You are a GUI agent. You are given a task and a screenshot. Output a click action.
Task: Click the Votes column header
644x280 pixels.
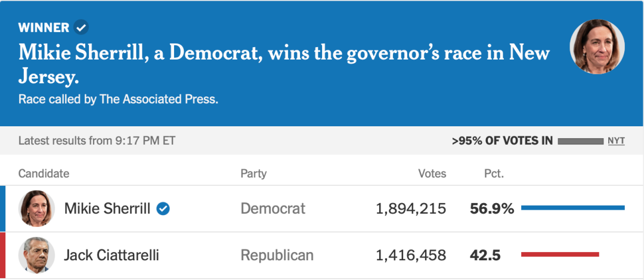click(432, 173)
